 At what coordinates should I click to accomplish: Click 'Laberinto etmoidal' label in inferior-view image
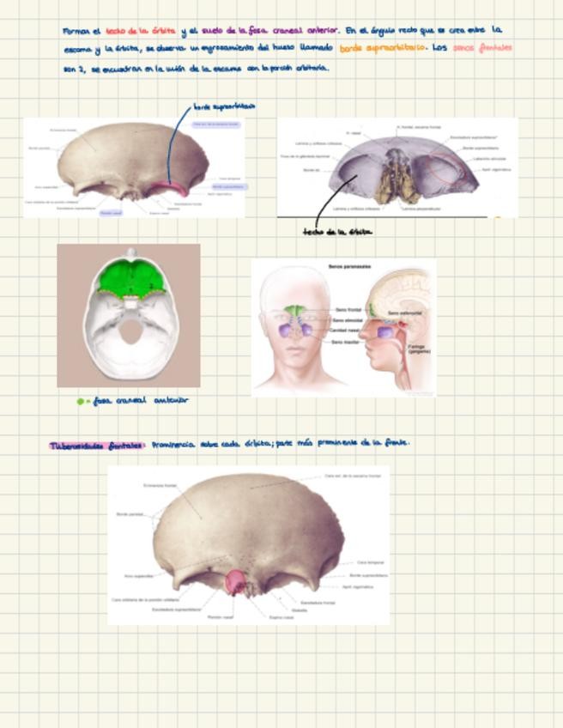pos(490,159)
